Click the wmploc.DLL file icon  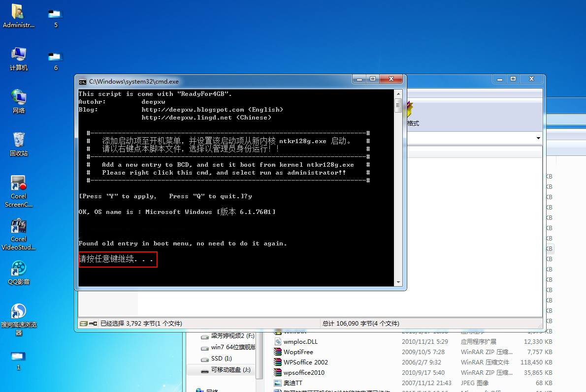(278, 342)
